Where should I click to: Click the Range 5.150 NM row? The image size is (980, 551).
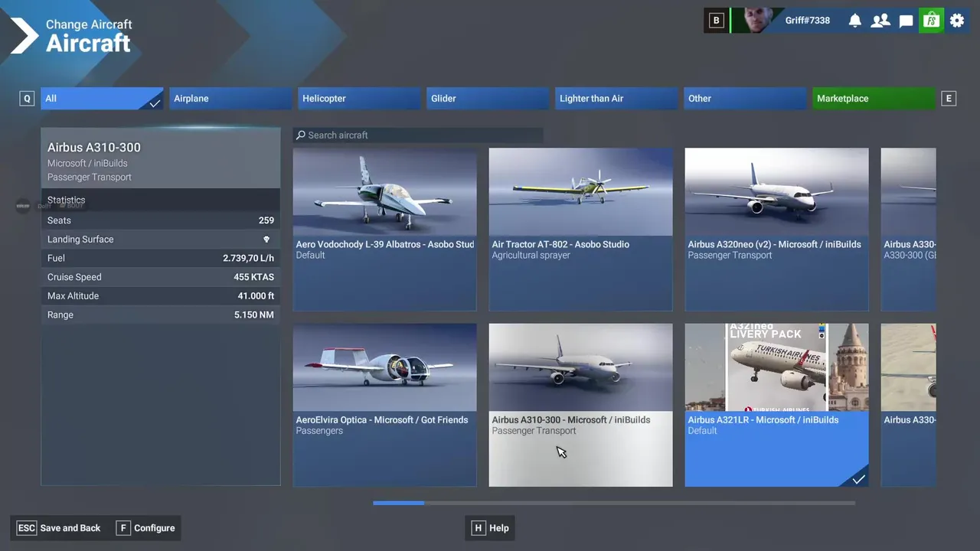[161, 315]
